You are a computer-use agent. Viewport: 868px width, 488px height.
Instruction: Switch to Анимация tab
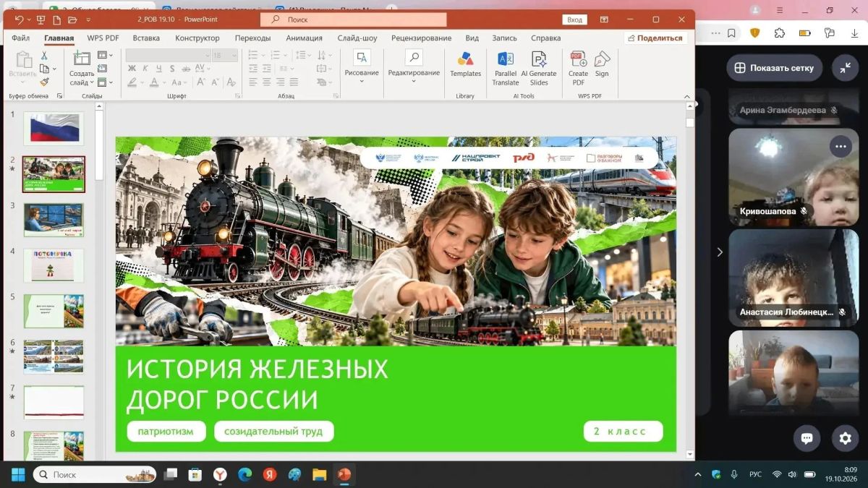304,38
